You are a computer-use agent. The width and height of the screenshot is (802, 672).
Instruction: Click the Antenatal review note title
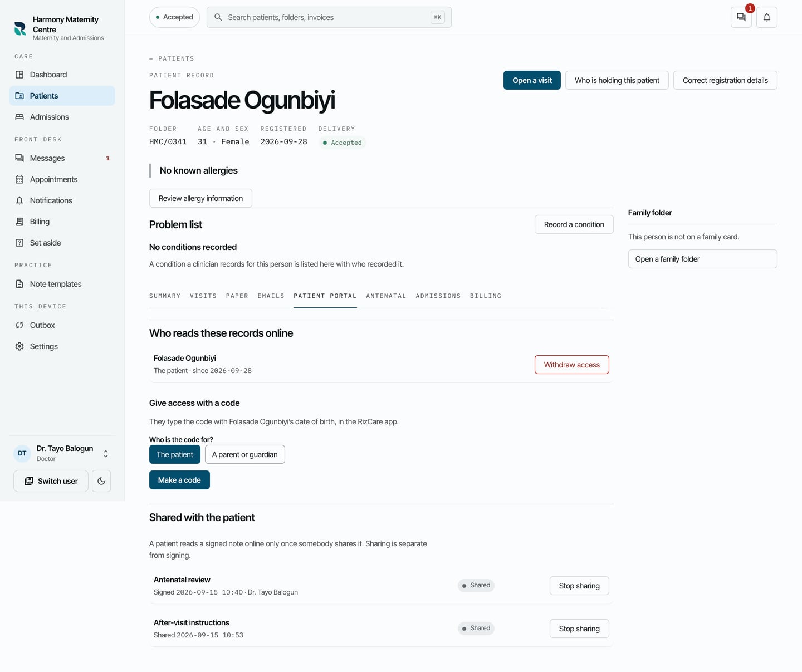pos(182,580)
